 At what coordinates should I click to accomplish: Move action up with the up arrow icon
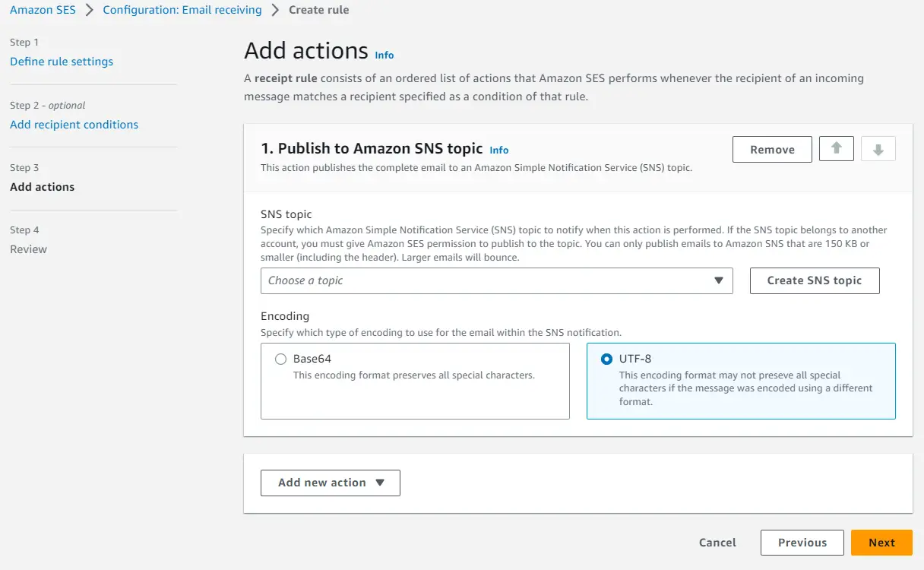(837, 149)
